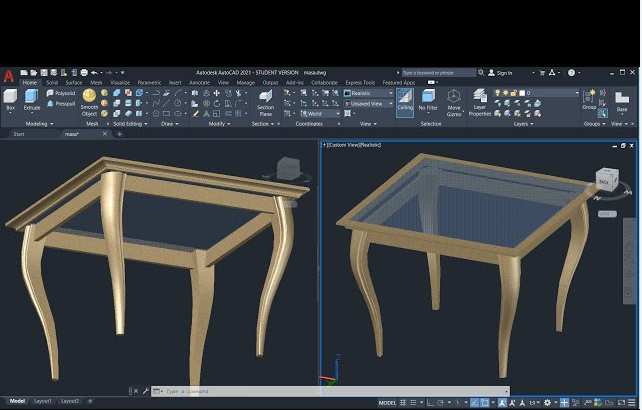Activate the Polysolid tool
The width and height of the screenshot is (642, 410).
[x=61, y=93]
